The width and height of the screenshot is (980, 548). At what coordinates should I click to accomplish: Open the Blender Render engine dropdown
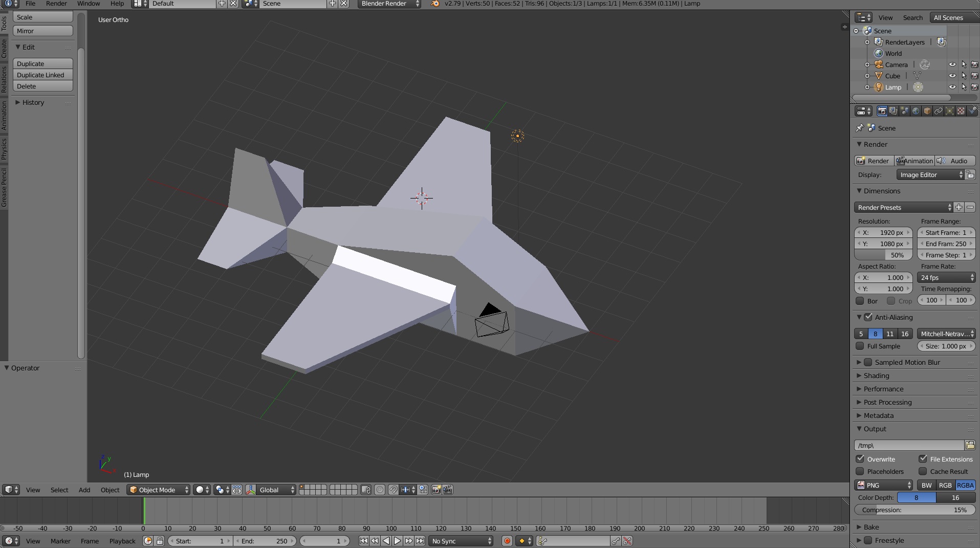point(389,4)
